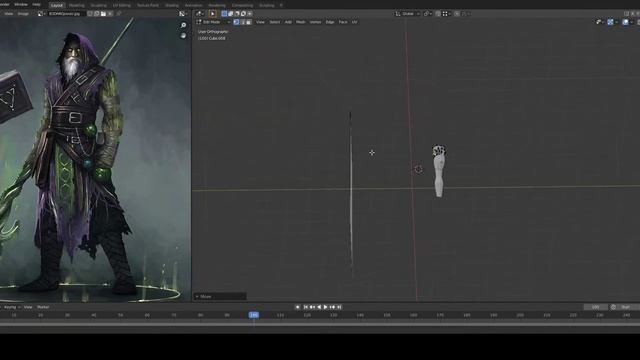Screen dimensions: 640x360
Task: Open the viewport View menu
Action: 260,22
